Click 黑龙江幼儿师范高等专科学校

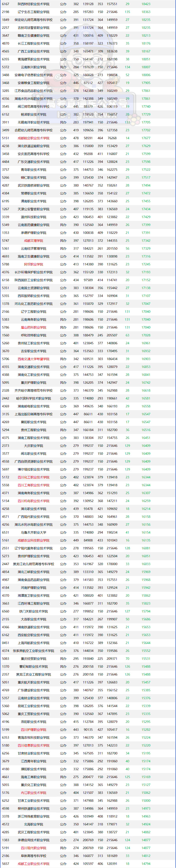point(33,564)
